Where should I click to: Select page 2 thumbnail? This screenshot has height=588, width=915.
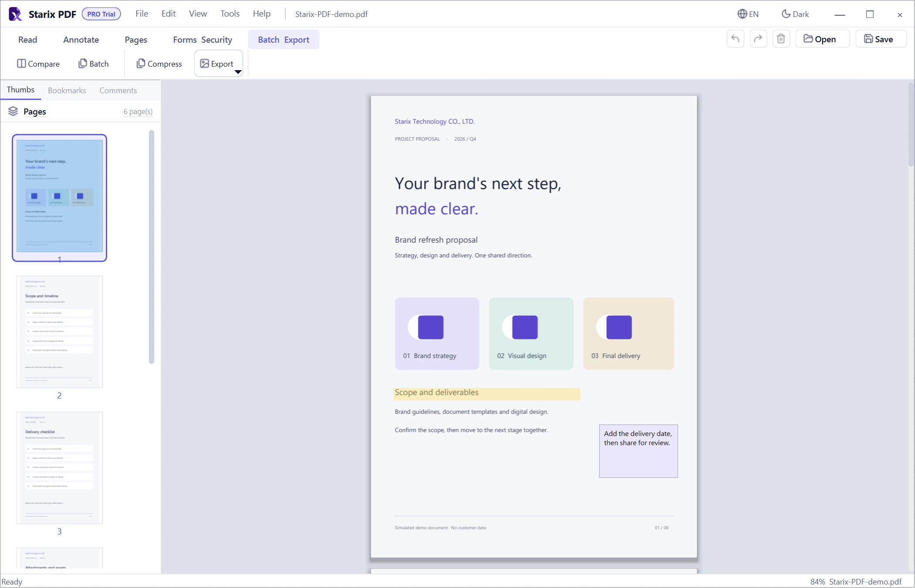tap(59, 331)
